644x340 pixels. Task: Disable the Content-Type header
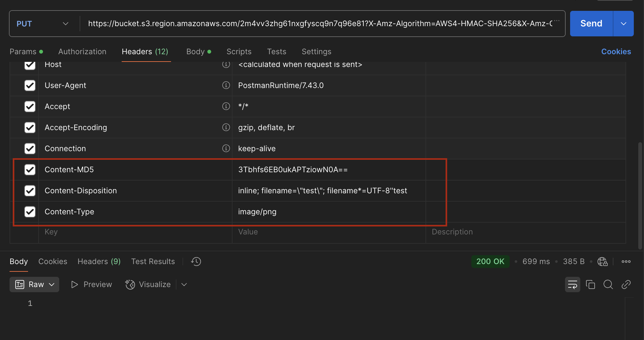click(x=30, y=212)
